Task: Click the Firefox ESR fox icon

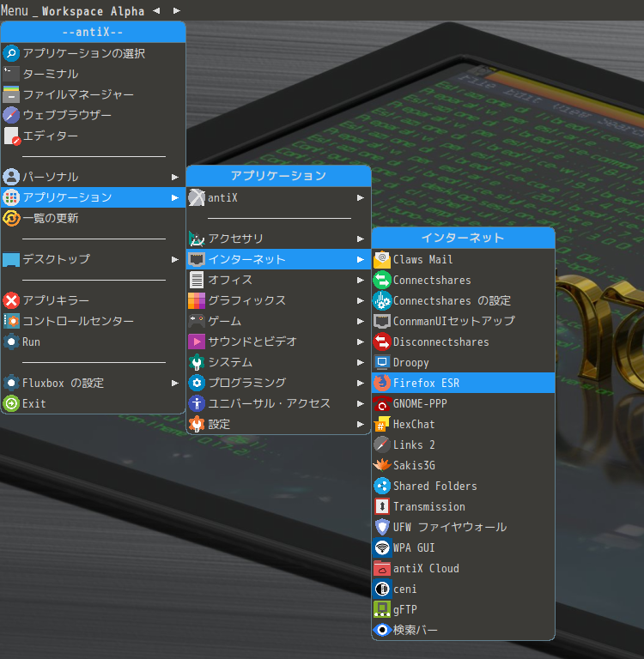Action: pos(382,383)
